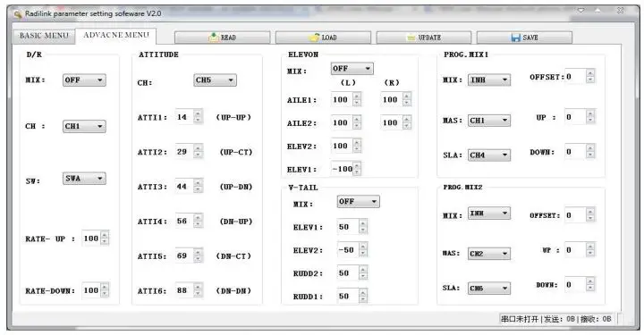Click the V-TAIL ELEV1 field showing 50
Image resolution: width=644 pixels, height=335 pixels.
coord(347,227)
